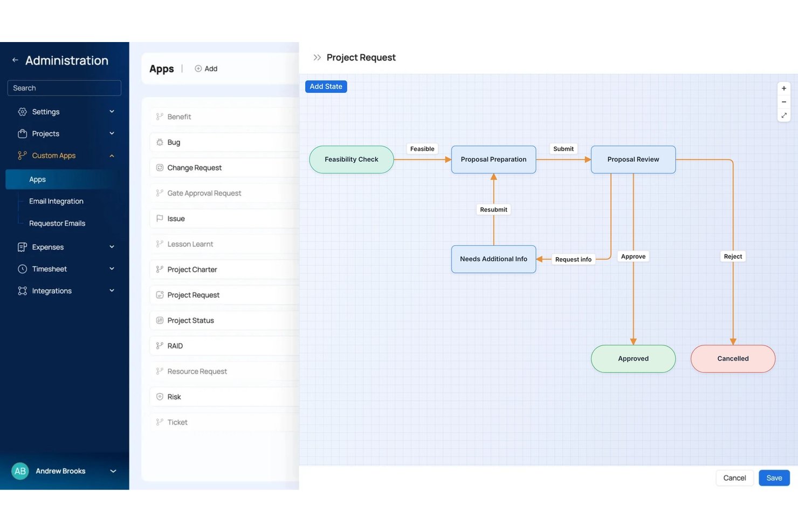Click the back arrow beside Administration

(15, 60)
